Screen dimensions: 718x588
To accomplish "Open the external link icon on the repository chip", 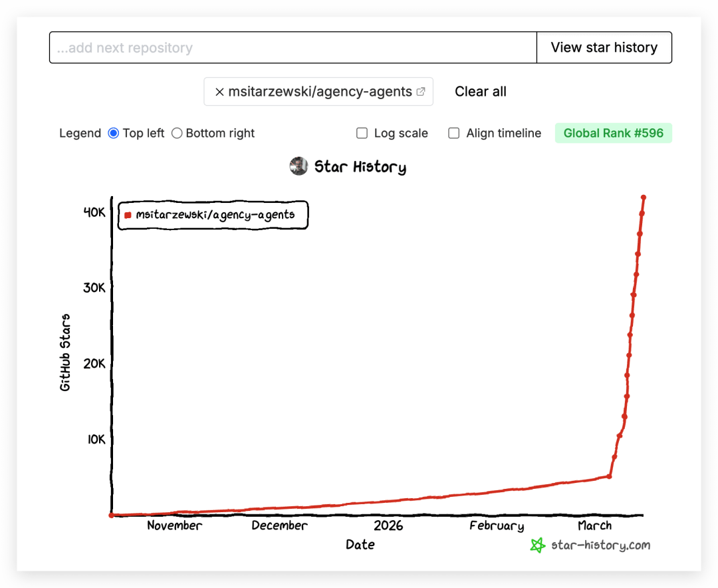I will (421, 92).
